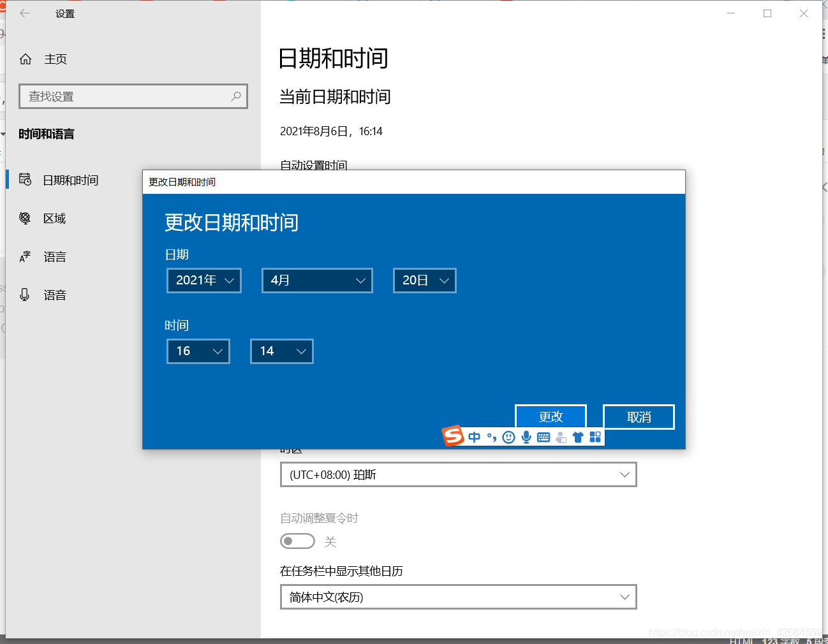This screenshot has height=644, width=828.
Task: Go back using the Settings back arrow
Action: (24, 13)
